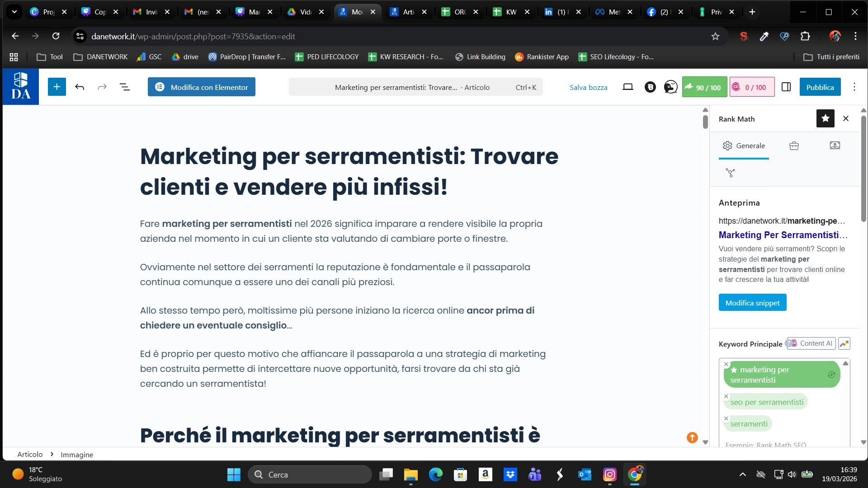
Task: Click the DA site logo
Action: pyautogui.click(x=21, y=87)
